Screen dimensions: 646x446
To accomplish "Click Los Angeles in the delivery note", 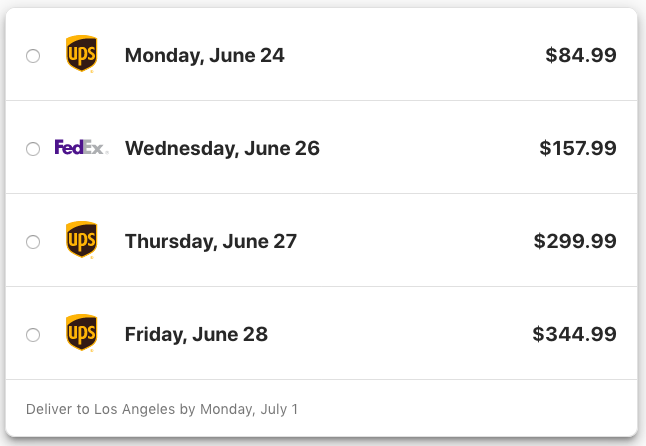I will [135, 409].
